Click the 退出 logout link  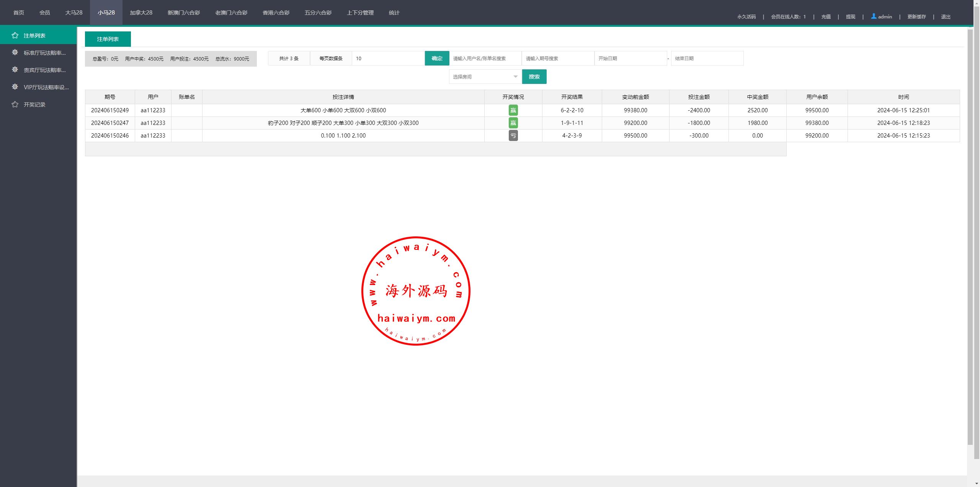point(946,16)
